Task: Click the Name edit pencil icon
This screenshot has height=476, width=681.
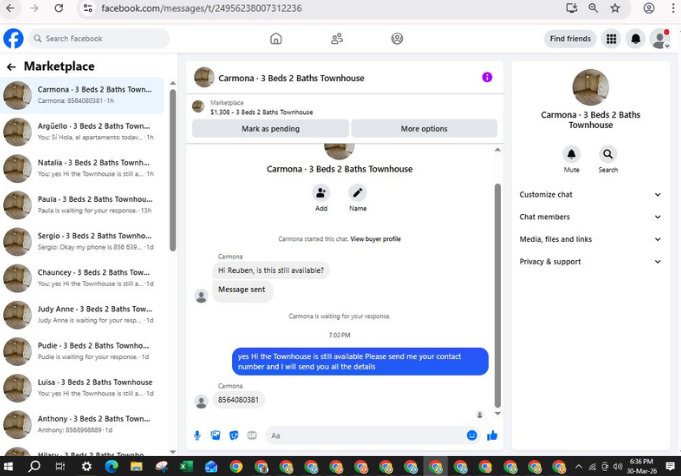Action: tap(357, 193)
